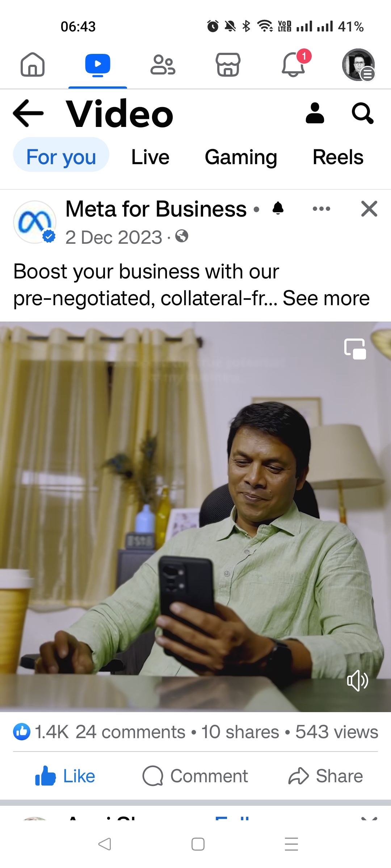Image resolution: width=391 pixels, height=868 pixels.
Task: Open the Friends icon in top bar
Action: point(163,65)
